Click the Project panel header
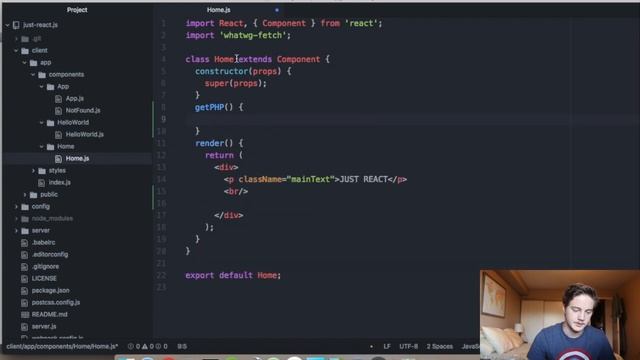The width and height of the screenshot is (640, 360). (77, 10)
